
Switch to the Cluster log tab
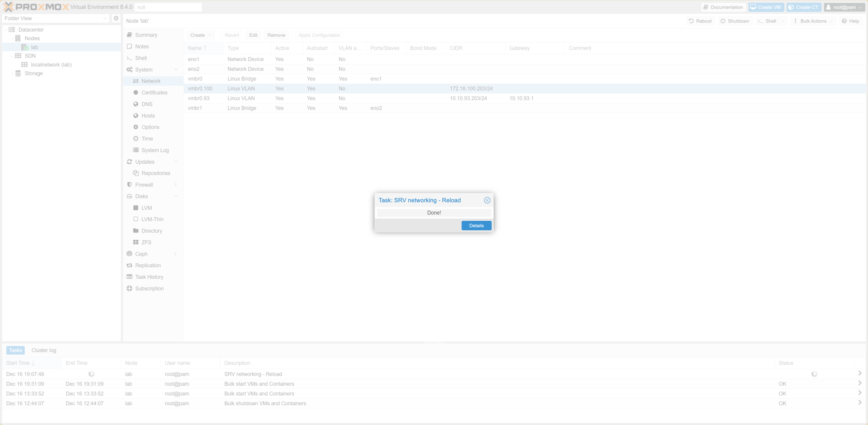pos(43,350)
